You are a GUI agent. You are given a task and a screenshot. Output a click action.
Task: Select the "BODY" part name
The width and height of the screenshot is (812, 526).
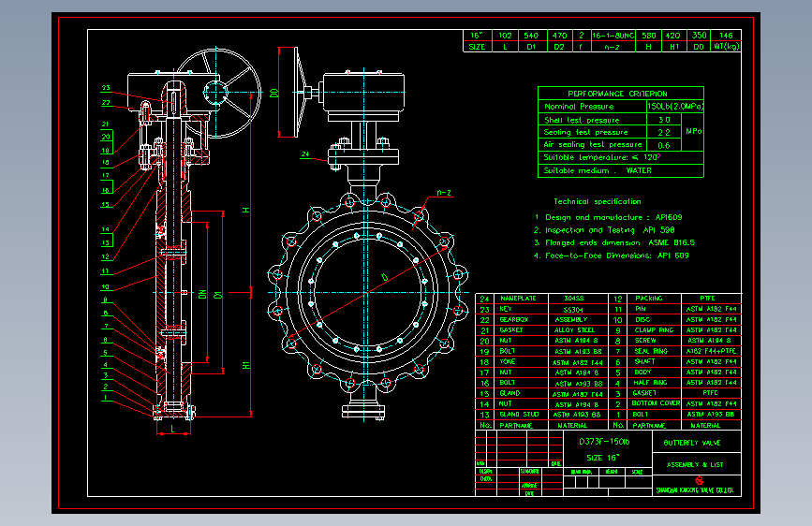(x=642, y=372)
